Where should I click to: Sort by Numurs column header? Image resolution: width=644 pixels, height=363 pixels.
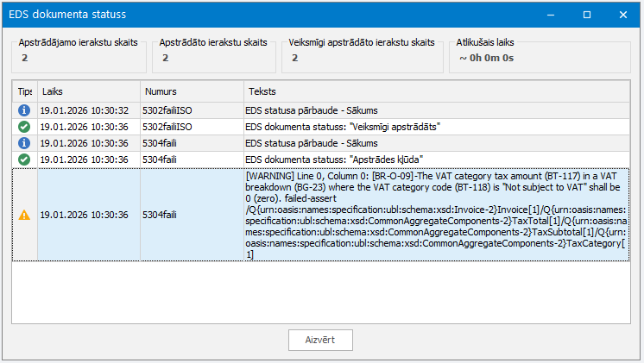192,91
